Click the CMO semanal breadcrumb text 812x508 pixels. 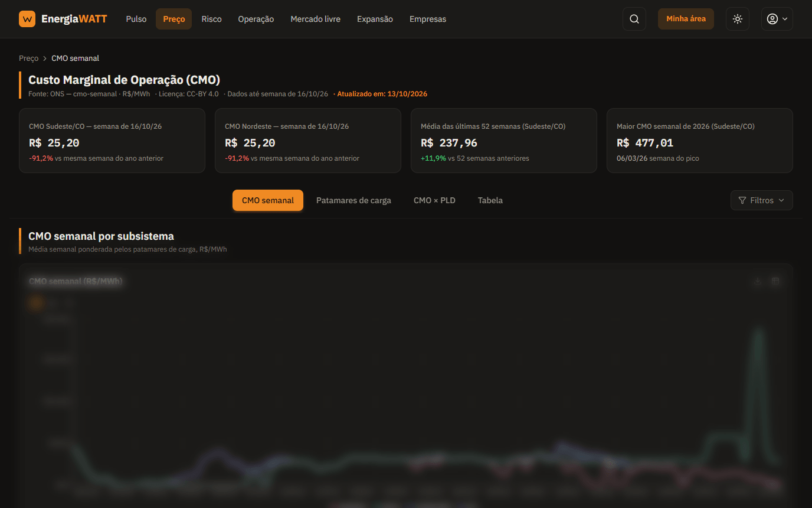coord(75,58)
